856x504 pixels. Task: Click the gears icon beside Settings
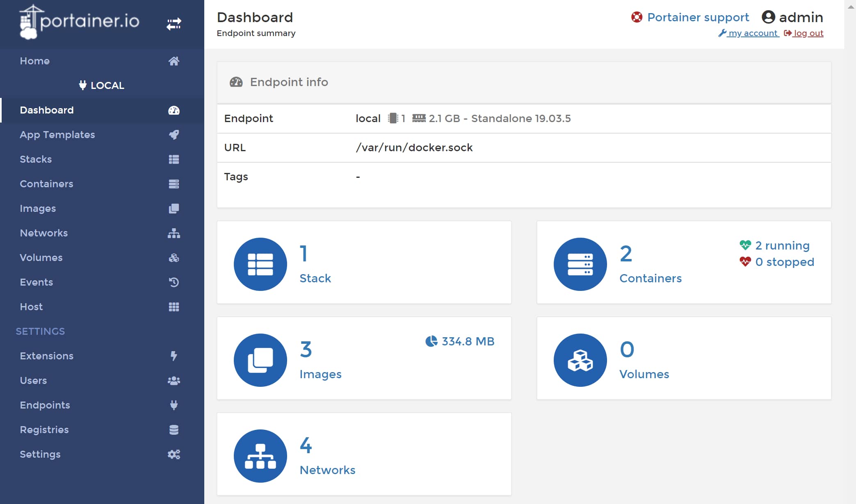click(x=173, y=454)
